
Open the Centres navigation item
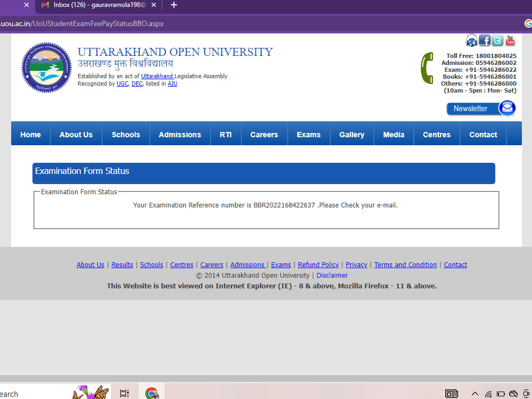click(437, 135)
